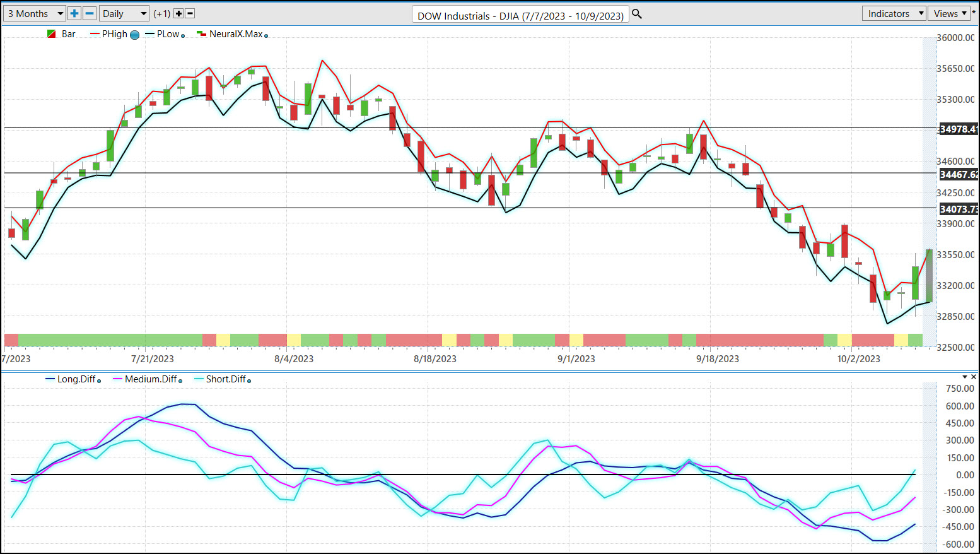Click the large blue circle beside PHigh
The width and height of the screenshot is (980, 554).
tap(134, 35)
